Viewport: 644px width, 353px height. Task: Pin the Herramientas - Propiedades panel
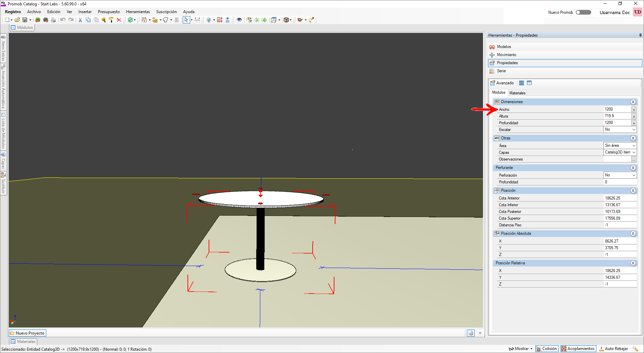640,35
